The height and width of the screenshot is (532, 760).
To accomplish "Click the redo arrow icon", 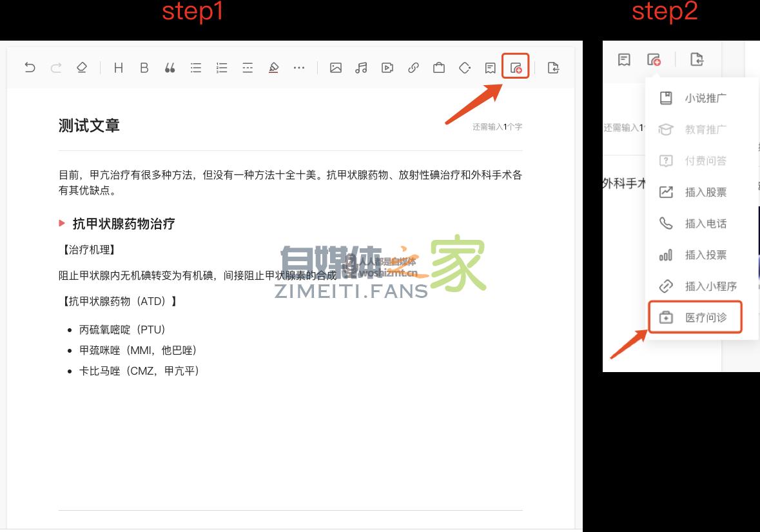I will (x=56, y=67).
